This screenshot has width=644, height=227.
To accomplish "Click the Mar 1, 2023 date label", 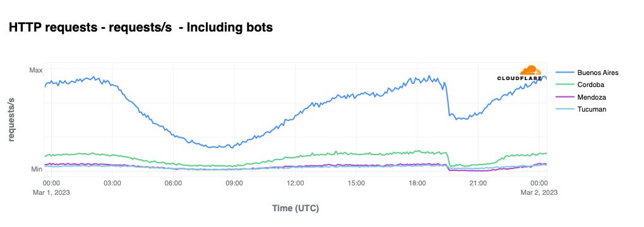I will click(51, 192).
